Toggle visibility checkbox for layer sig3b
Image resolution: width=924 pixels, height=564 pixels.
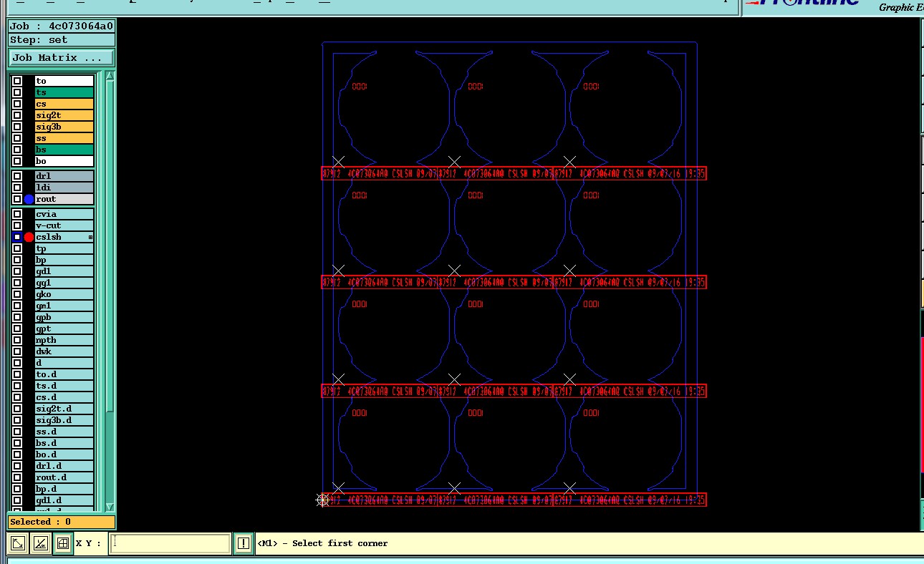coord(17,127)
